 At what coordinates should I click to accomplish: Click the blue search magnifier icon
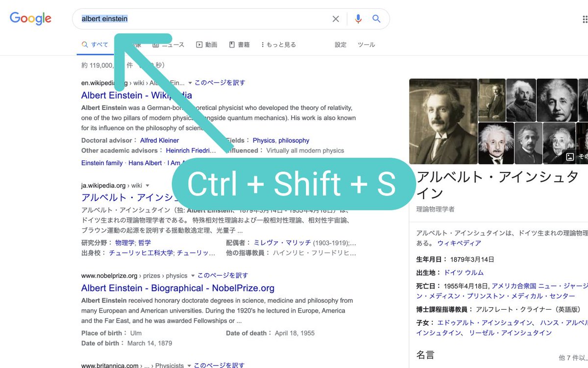376,19
